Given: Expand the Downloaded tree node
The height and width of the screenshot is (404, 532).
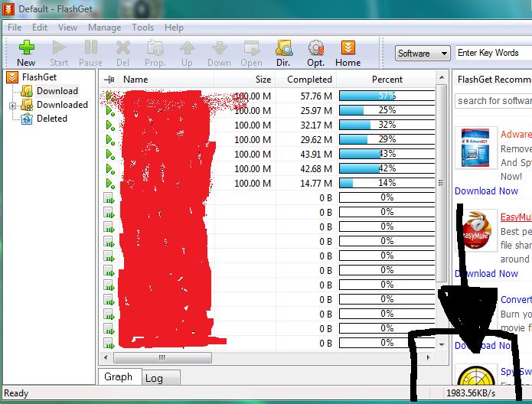Looking at the screenshot, I should tap(12, 106).
